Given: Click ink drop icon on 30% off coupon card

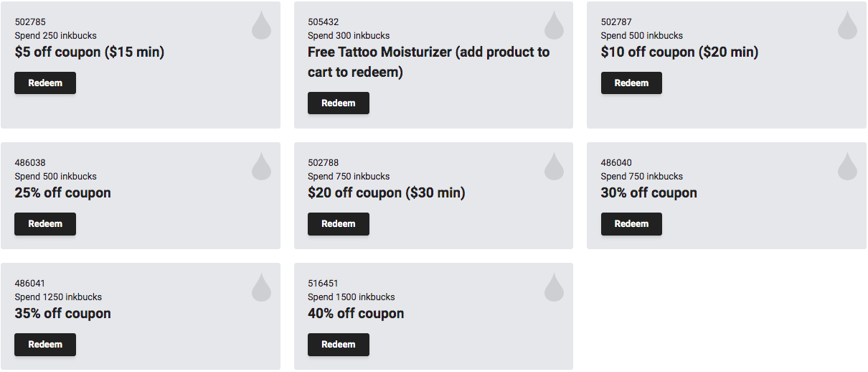Looking at the screenshot, I should coord(847,166).
